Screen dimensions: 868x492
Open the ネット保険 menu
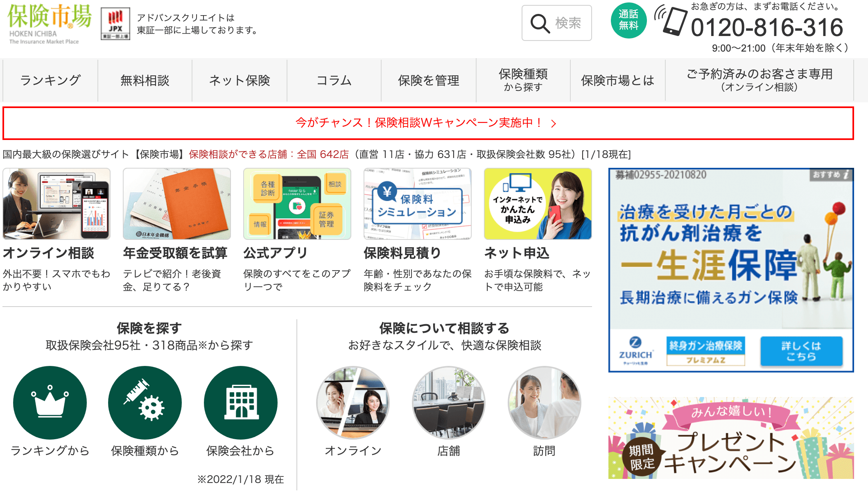coord(240,80)
